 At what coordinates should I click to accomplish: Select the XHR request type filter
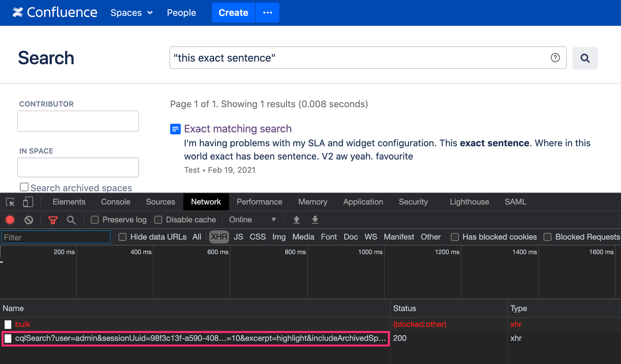[x=219, y=237]
